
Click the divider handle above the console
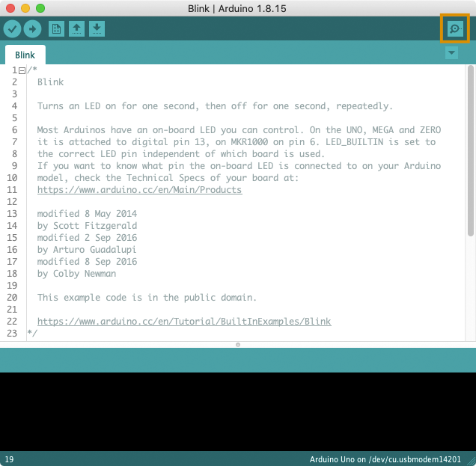pos(238,345)
